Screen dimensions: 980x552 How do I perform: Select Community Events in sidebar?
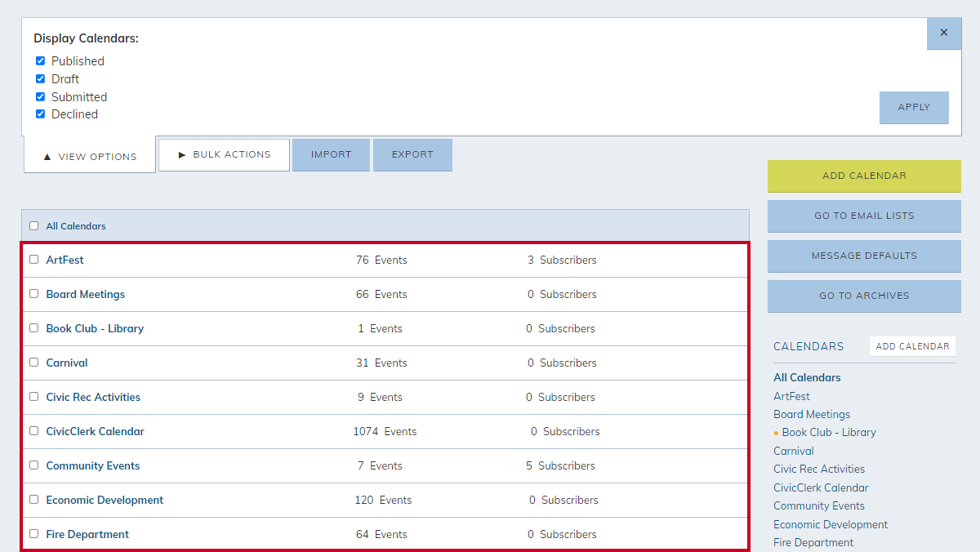pyautogui.click(x=819, y=505)
